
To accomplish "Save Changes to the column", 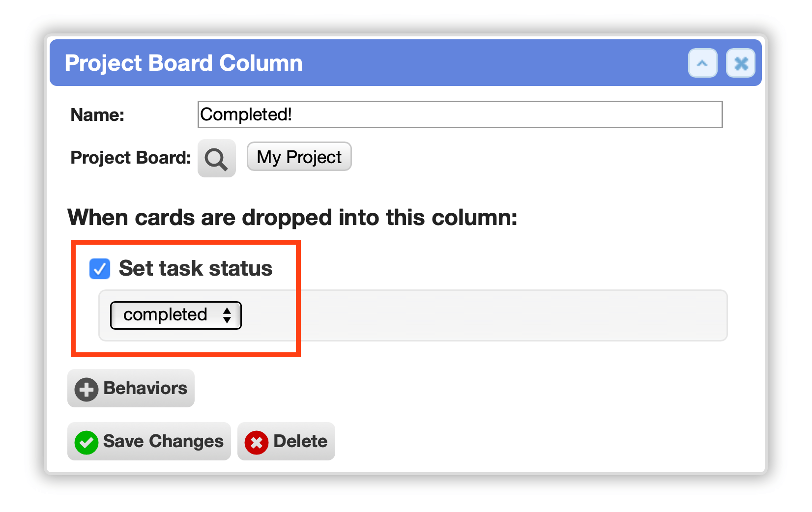I will pos(149,441).
